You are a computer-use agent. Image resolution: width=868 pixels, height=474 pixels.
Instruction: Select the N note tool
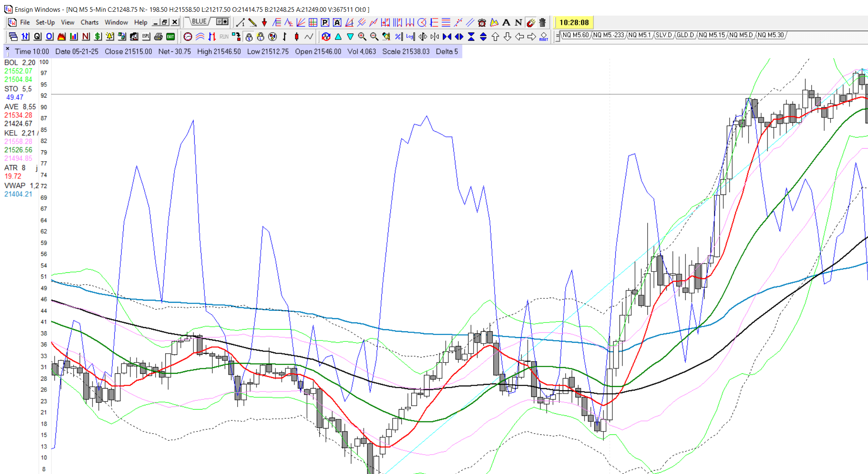coord(519,23)
